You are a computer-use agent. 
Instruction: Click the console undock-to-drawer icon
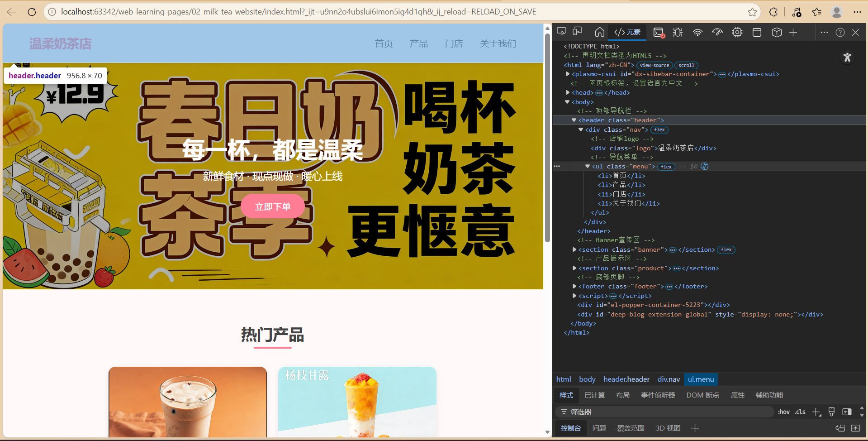coord(840,428)
